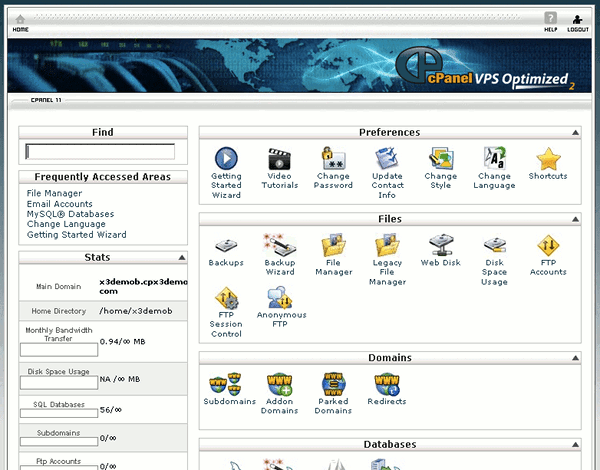Image resolution: width=600 pixels, height=470 pixels.
Task: Open the Legacy File Manager icon
Action: [x=387, y=245]
